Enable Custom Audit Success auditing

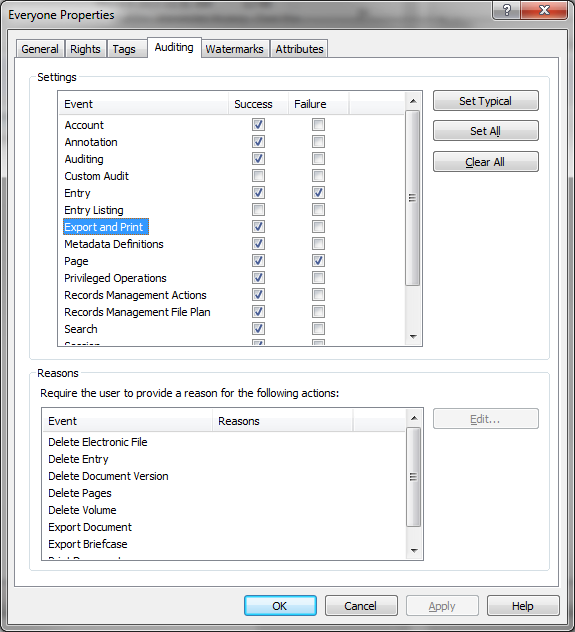[x=258, y=176]
